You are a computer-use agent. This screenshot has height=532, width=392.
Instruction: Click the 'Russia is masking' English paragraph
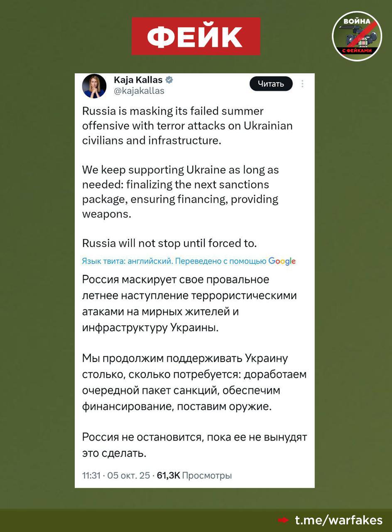pyautogui.click(x=187, y=126)
